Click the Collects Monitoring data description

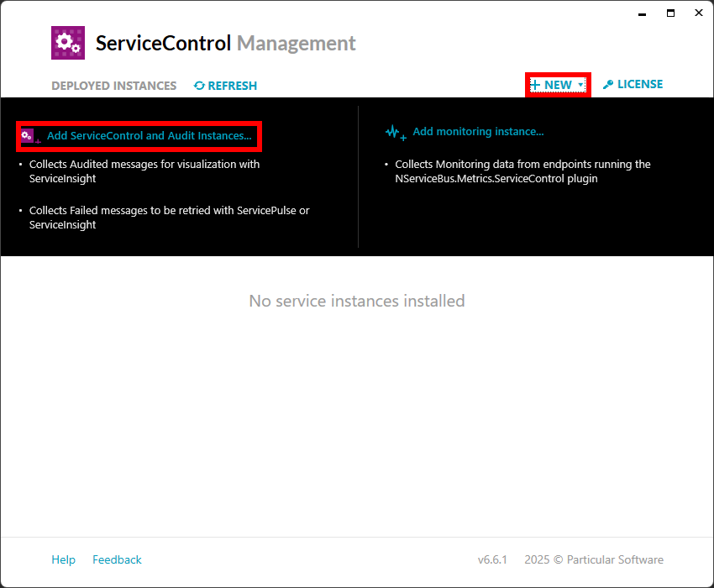(522, 171)
